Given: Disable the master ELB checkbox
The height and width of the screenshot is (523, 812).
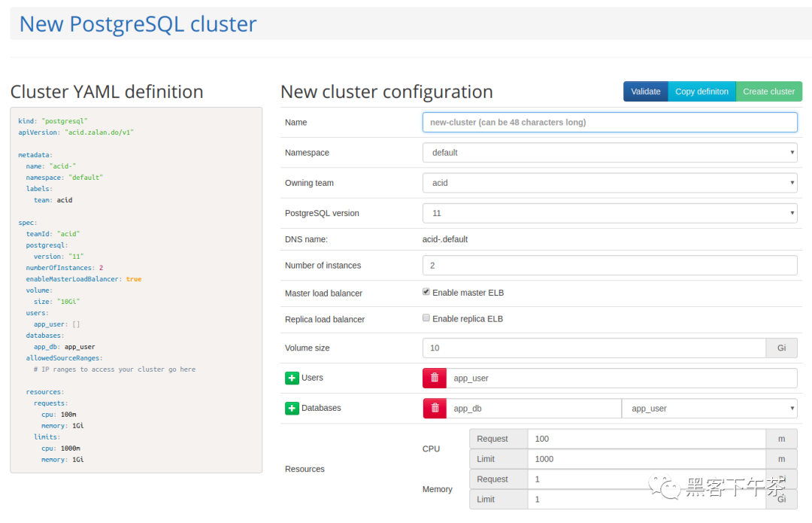Looking at the screenshot, I should point(426,292).
